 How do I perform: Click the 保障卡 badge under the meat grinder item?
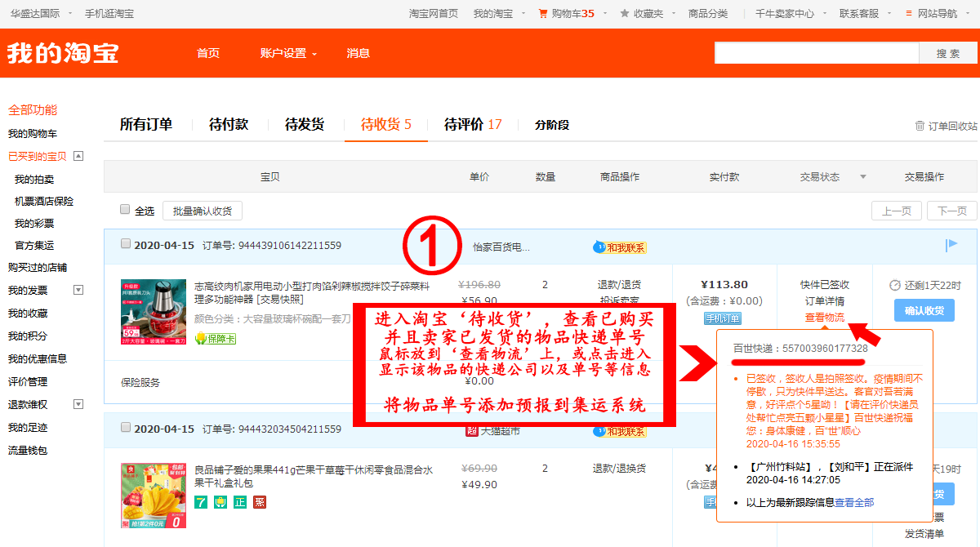pyautogui.click(x=215, y=338)
